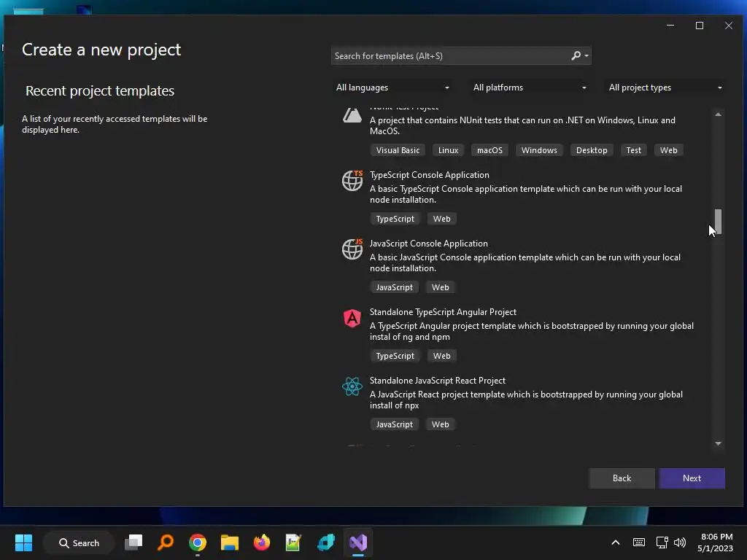Click the magnifier icon in the template search box
This screenshot has height=560, width=747.
(576, 55)
